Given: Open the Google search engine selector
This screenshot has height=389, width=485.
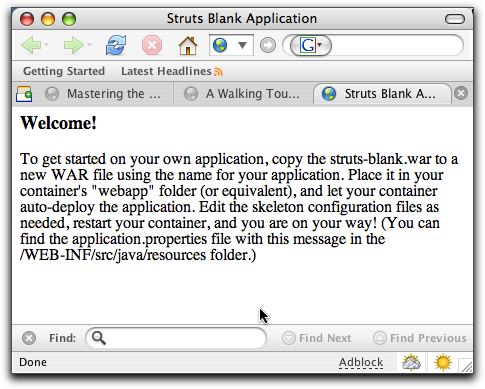Looking at the screenshot, I should [x=311, y=45].
